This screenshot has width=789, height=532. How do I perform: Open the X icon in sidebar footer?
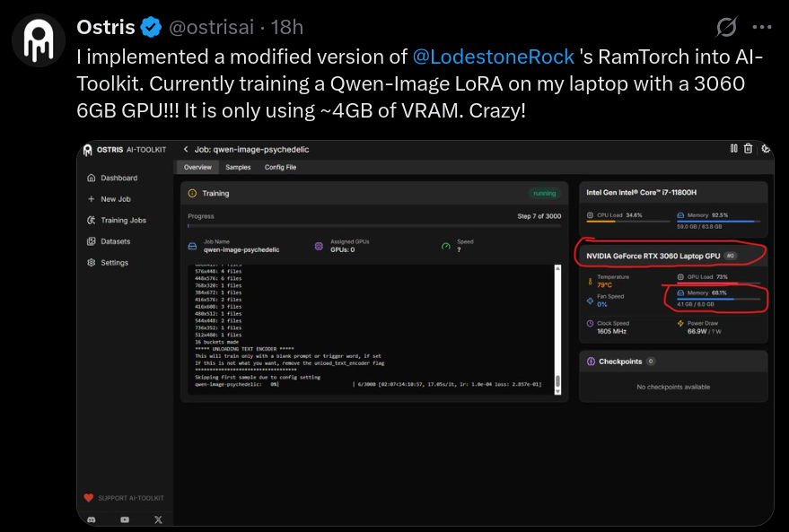click(x=159, y=520)
